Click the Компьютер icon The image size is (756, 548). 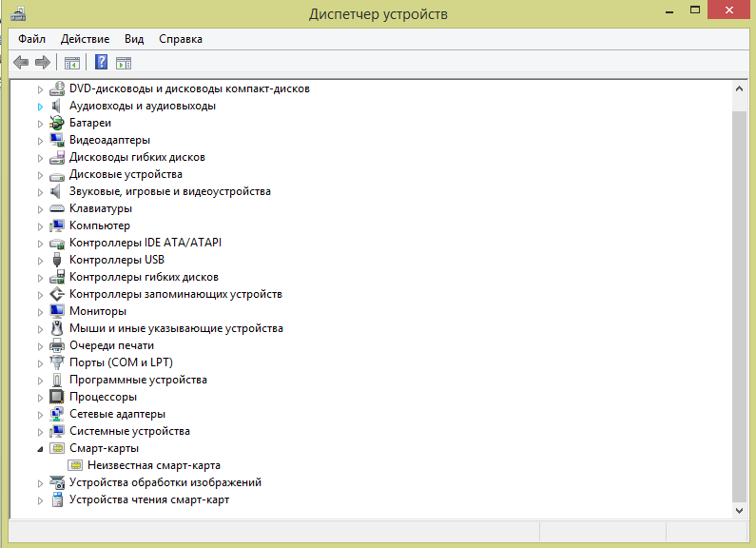point(57,225)
